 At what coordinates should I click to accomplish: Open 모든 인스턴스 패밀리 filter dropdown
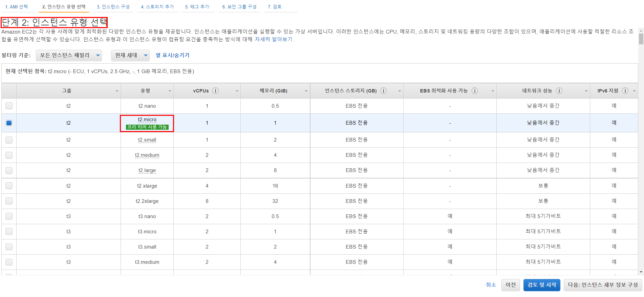point(69,55)
